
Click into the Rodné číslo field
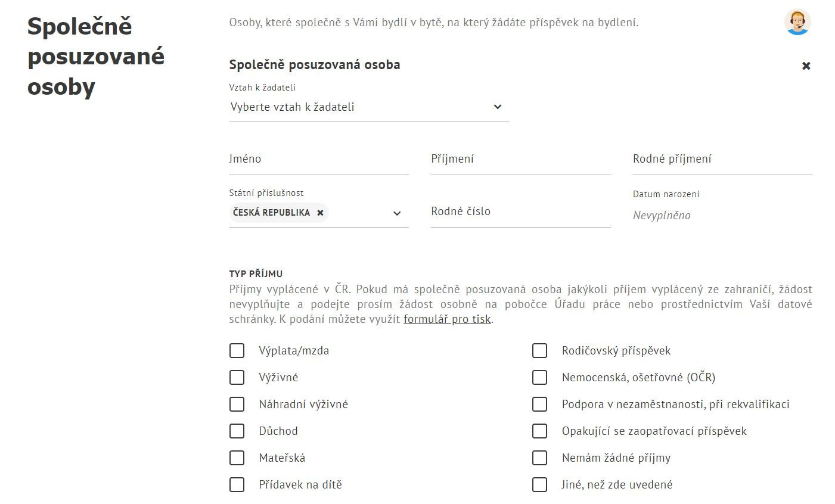click(520, 212)
